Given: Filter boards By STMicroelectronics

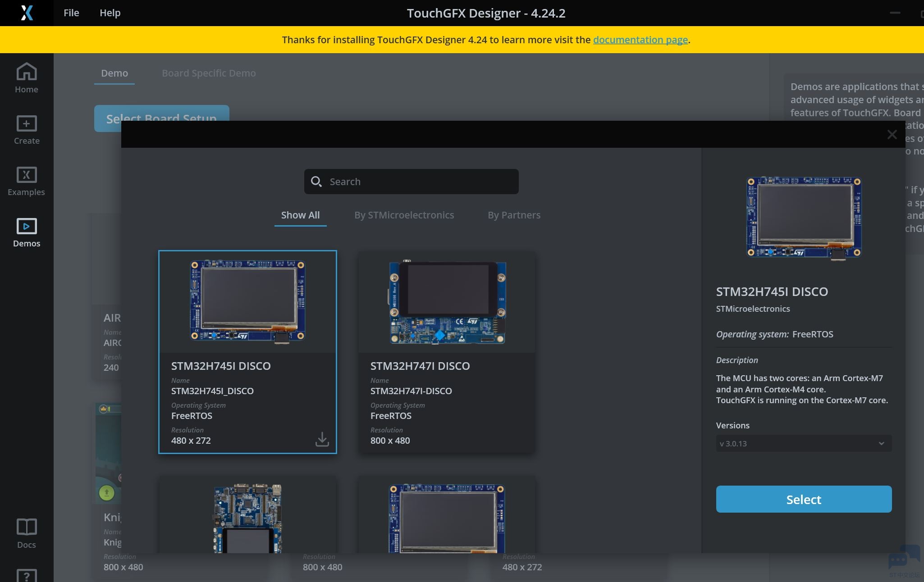Looking at the screenshot, I should pos(404,215).
